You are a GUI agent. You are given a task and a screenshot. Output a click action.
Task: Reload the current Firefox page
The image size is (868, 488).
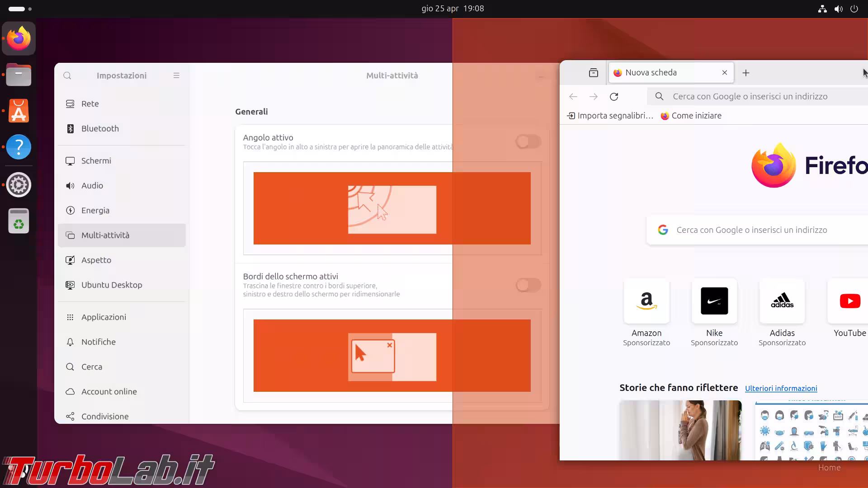(x=614, y=96)
